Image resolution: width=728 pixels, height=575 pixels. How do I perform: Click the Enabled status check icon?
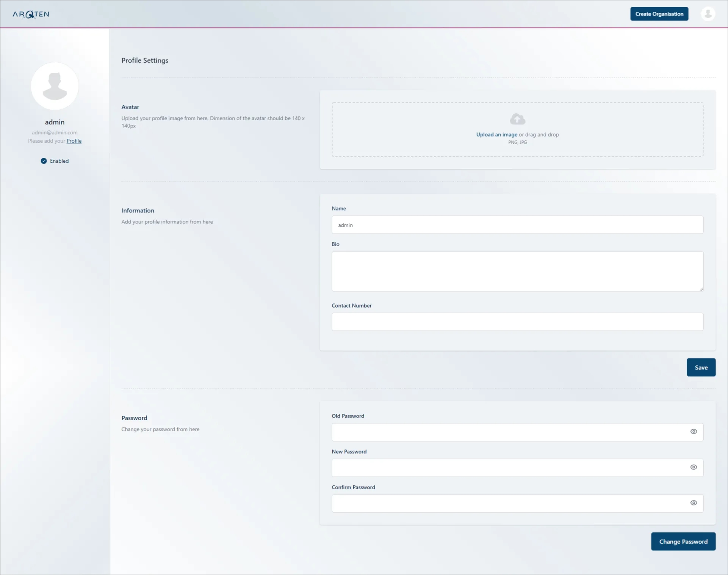(44, 161)
